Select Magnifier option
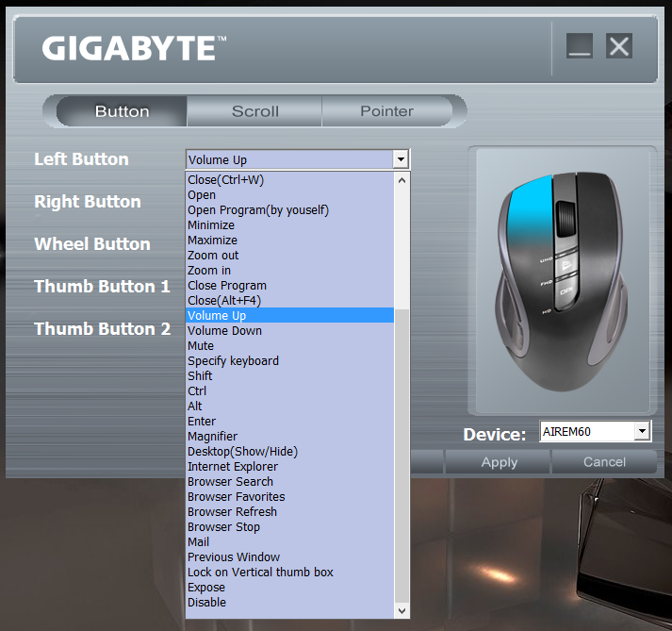This screenshot has height=631, width=672. coord(289,437)
